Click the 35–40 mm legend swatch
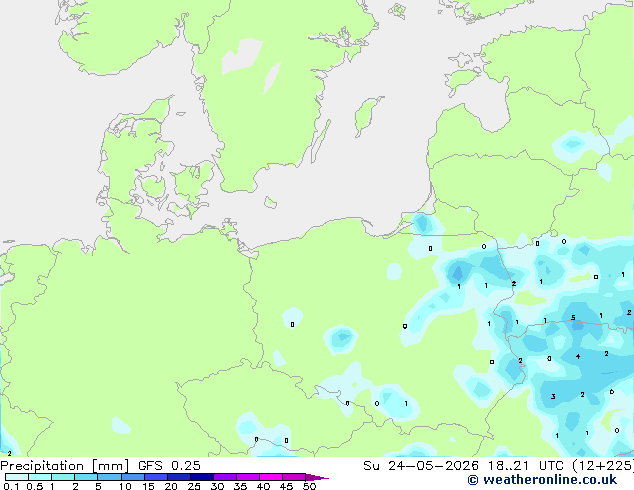The image size is (634, 490). pyautogui.click(x=247, y=477)
